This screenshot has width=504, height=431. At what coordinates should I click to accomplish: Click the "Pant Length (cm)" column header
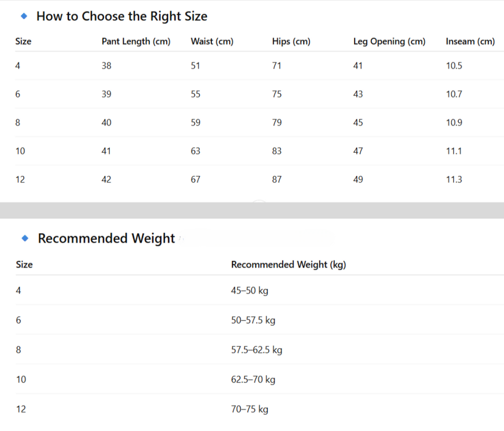[x=136, y=41]
